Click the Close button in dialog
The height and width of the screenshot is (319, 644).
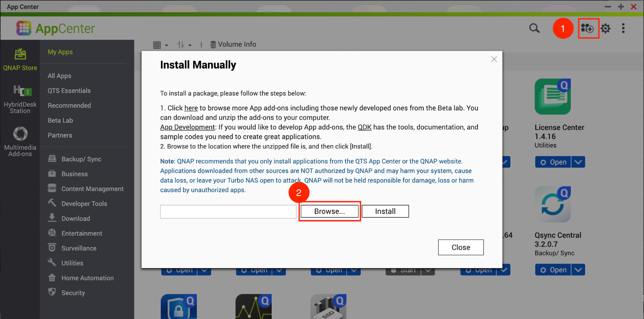tap(461, 247)
